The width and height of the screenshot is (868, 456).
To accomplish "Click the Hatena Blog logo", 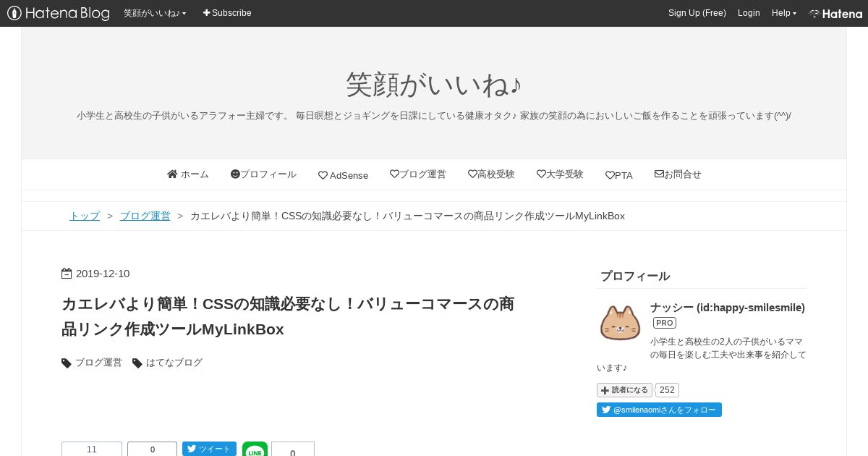I will pyautogui.click(x=58, y=13).
